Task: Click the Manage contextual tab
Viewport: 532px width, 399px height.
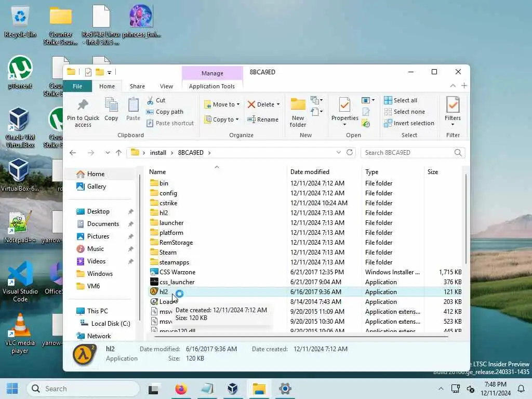Action: (212, 73)
